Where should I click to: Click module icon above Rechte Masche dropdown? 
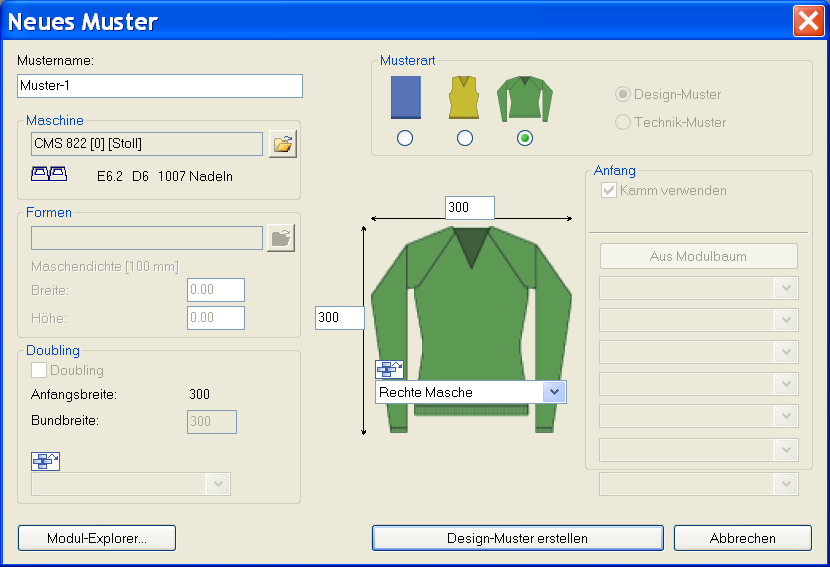[x=389, y=369]
